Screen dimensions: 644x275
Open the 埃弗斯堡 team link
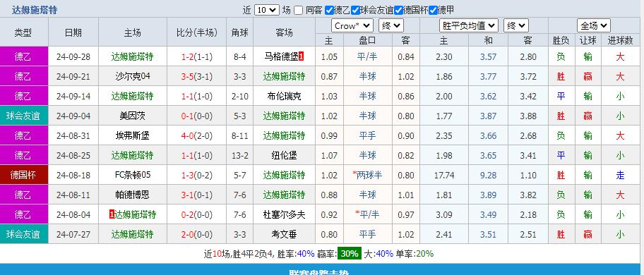click(x=132, y=135)
